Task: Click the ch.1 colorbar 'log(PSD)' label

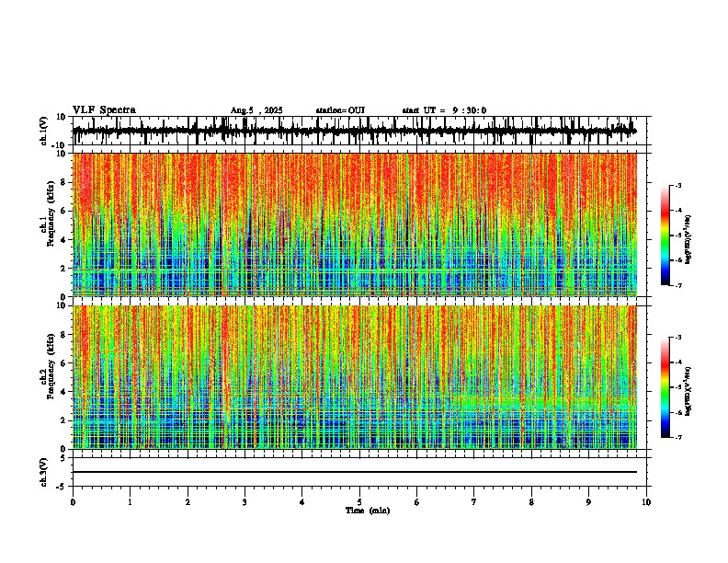Action: (x=688, y=240)
